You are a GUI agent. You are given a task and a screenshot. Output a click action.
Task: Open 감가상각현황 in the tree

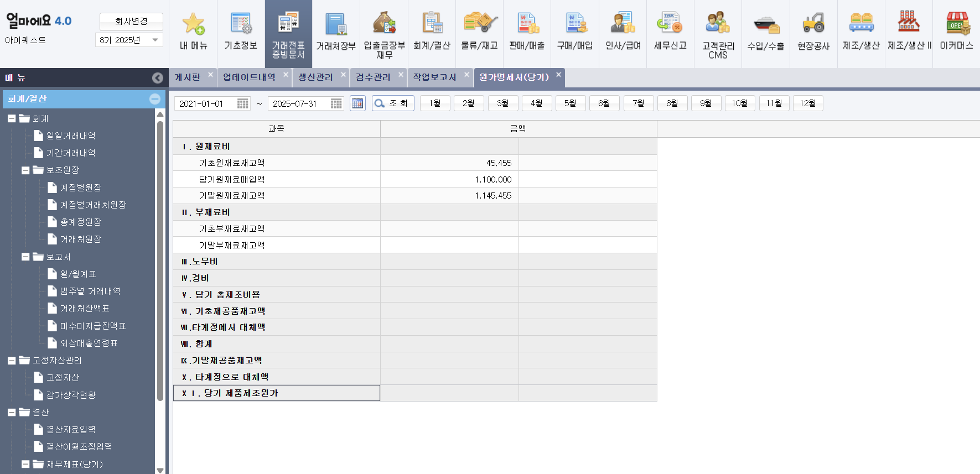71,395
